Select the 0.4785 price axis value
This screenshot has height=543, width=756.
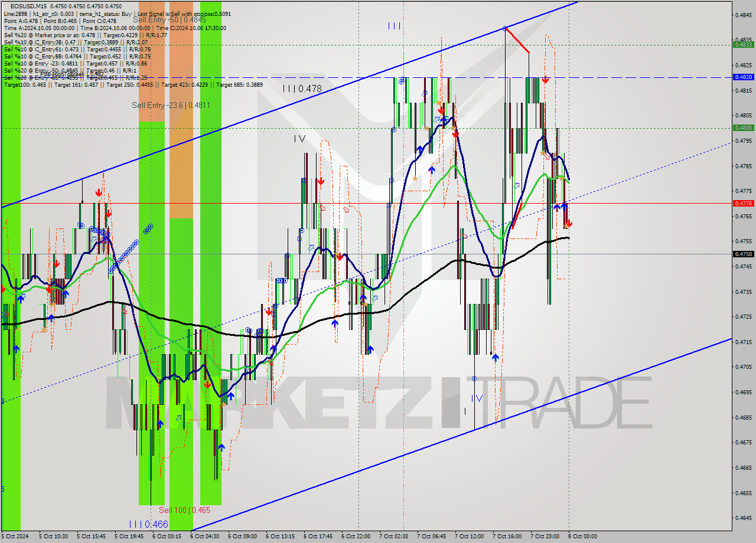point(743,166)
